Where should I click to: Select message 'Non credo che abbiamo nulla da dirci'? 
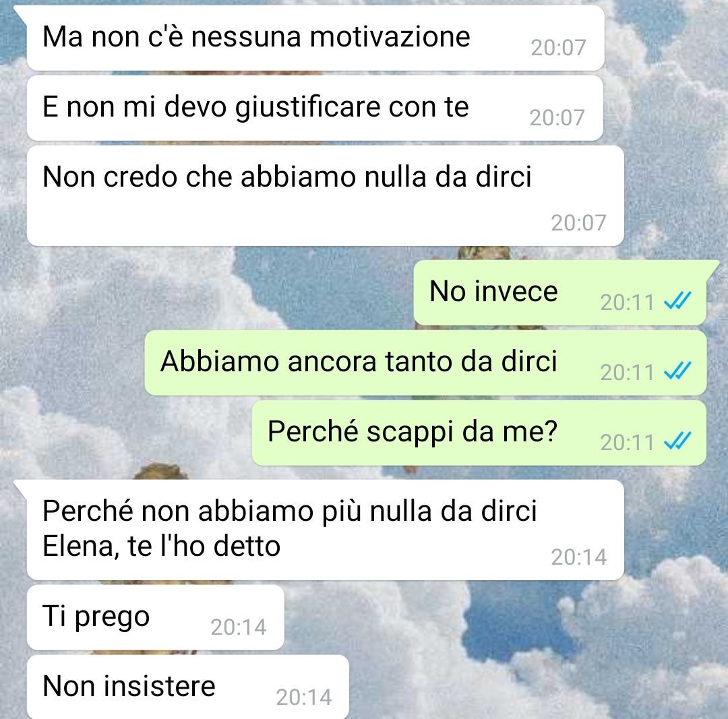coord(325,196)
